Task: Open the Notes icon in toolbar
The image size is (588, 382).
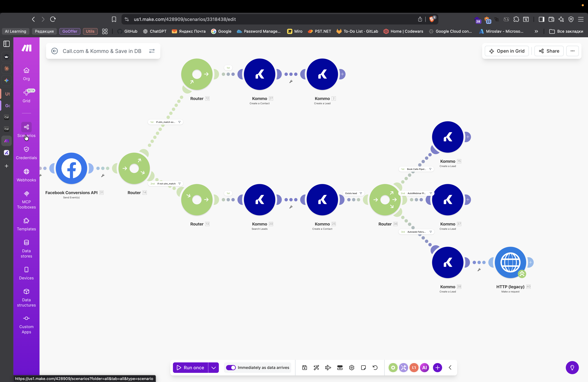Action: 363,367
